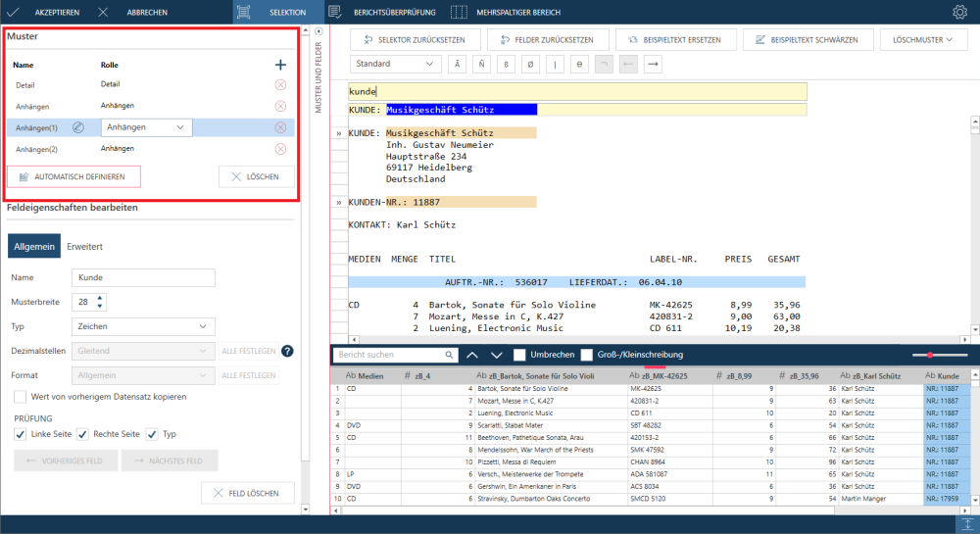
Task: Click Automatisch Definieren button
Action: (73, 176)
